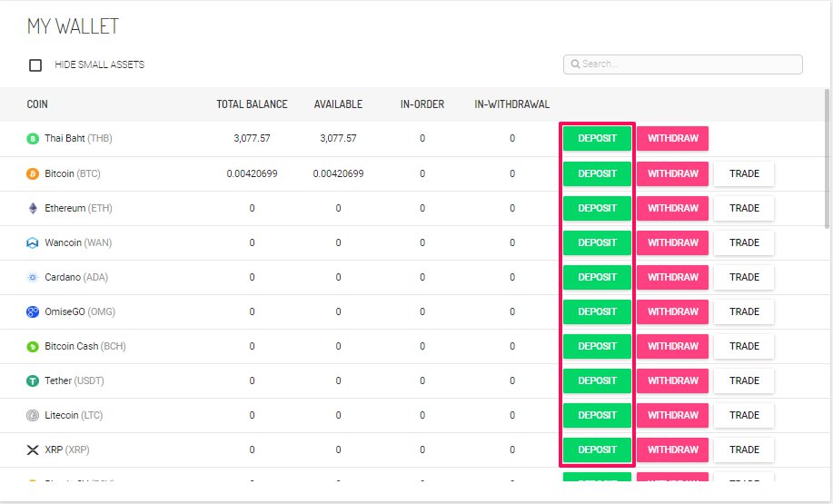The image size is (833, 504).
Task: Open Trade for Litecoin (LTC)
Action: [x=744, y=415]
